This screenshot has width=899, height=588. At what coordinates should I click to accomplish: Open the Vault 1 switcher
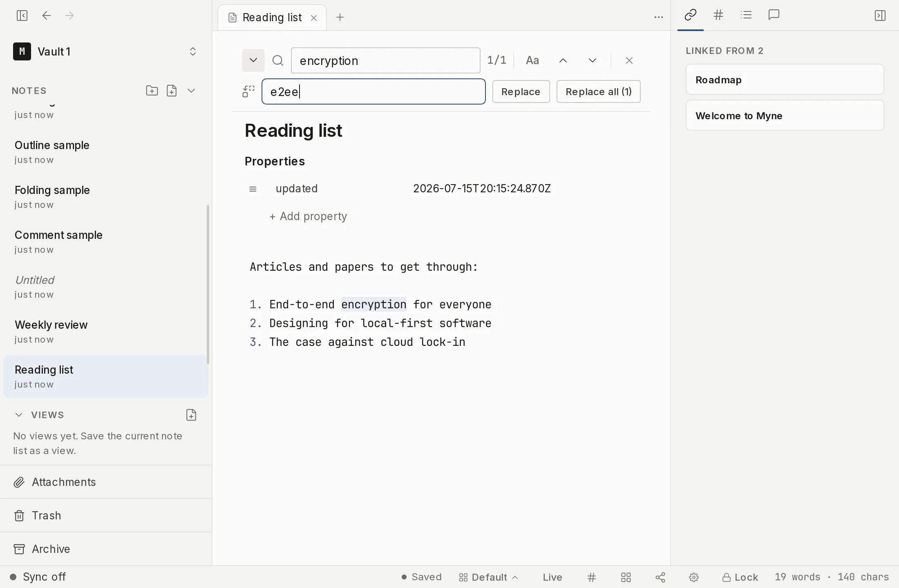106,51
